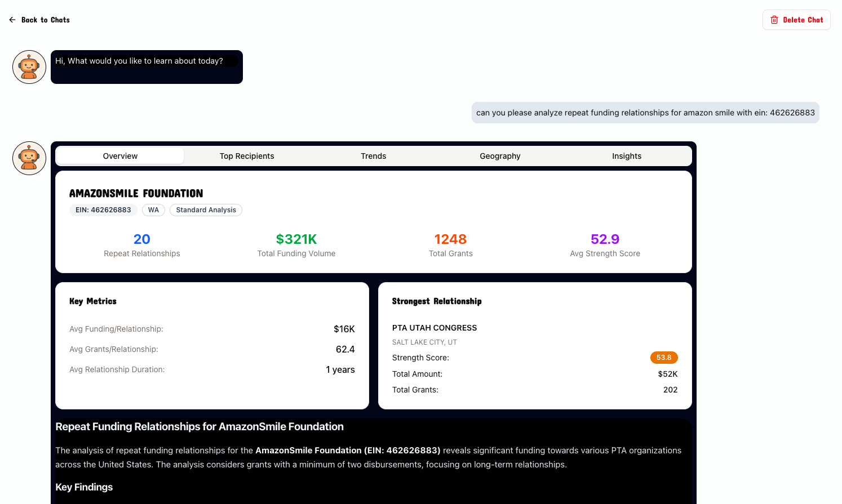Click the $321K total funding figure

coord(296,239)
